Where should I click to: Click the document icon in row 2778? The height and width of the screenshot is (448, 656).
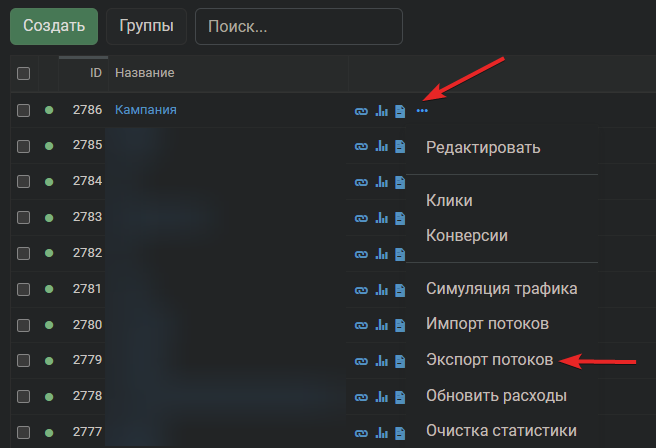tap(400, 397)
